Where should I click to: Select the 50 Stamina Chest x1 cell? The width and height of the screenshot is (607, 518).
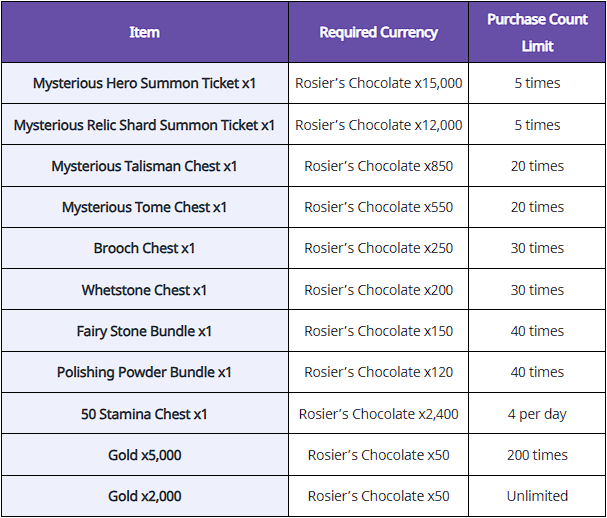click(x=145, y=413)
